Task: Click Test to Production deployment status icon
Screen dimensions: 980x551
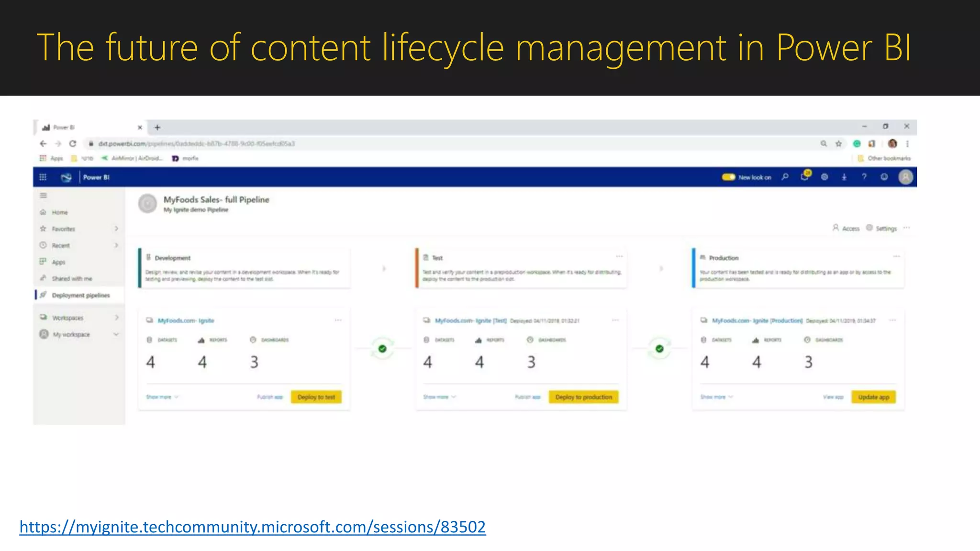Action: pos(659,349)
